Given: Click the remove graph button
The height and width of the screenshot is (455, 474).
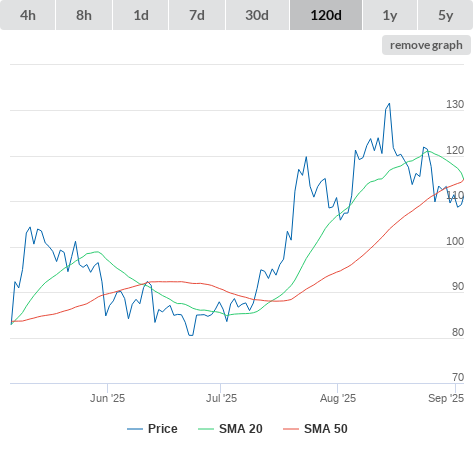Looking at the screenshot, I should click(426, 45).
